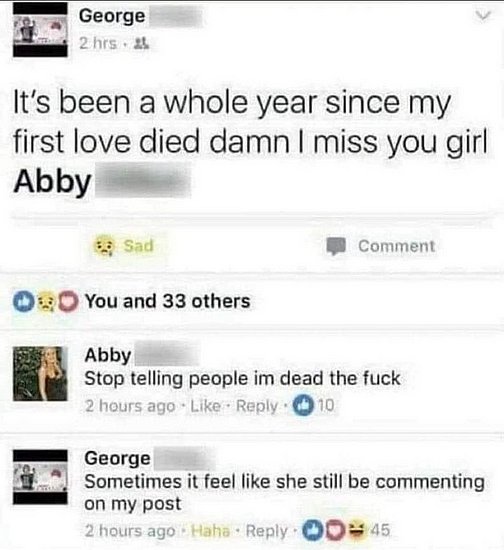Open George's name in post header
The width and height of the screenshot is (504, 550).
pos(112,16)
